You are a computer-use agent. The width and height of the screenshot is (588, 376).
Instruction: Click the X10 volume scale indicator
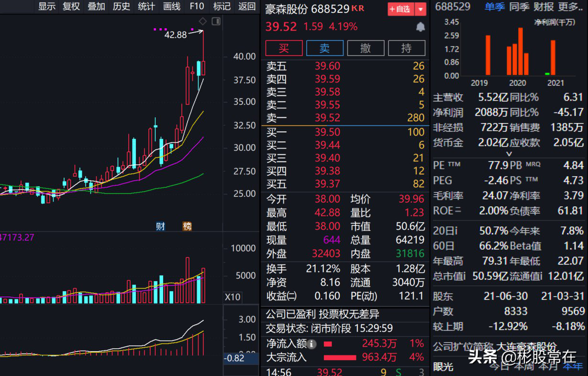pos(233,297)
